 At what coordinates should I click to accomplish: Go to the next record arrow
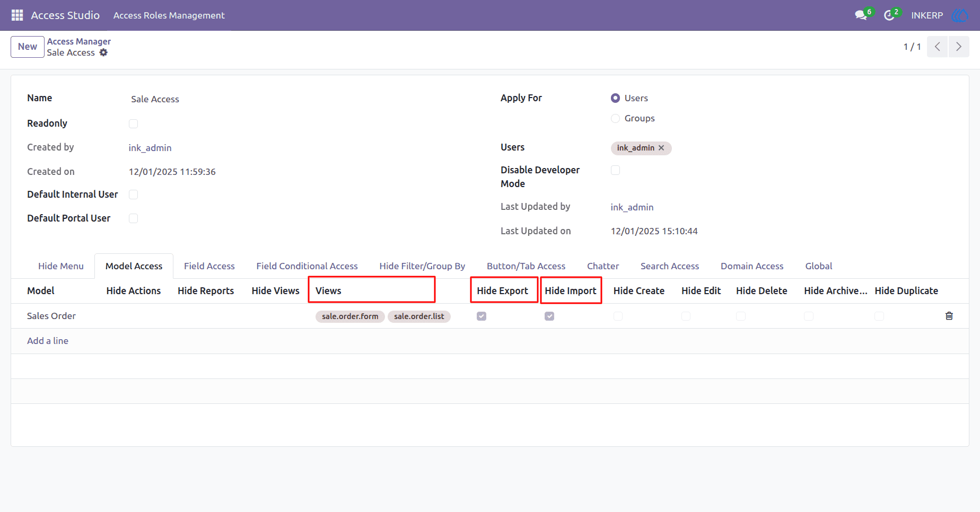(x=959, y=47)
